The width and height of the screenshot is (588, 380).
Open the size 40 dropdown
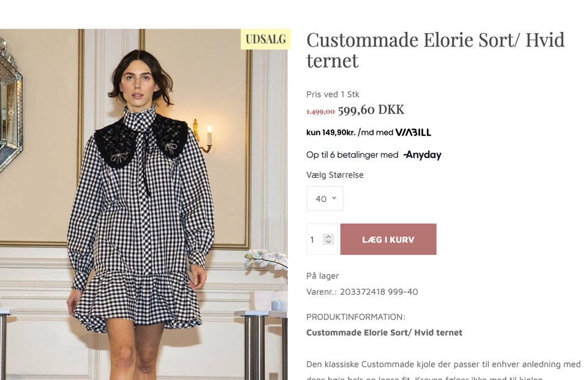[325, 199]
